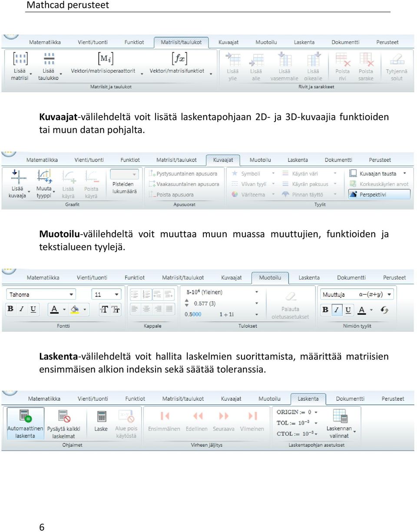This screenshot has width=417, height=532.
Task: Open Matriisit/taulukot tab in the top ribbon
Action: point(181,42)
